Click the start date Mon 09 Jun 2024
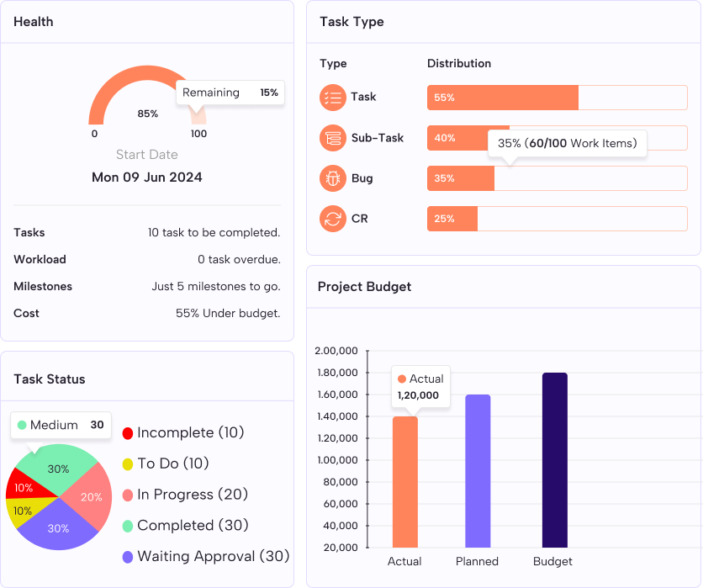703x588 pixels. [x=147, y=177]
